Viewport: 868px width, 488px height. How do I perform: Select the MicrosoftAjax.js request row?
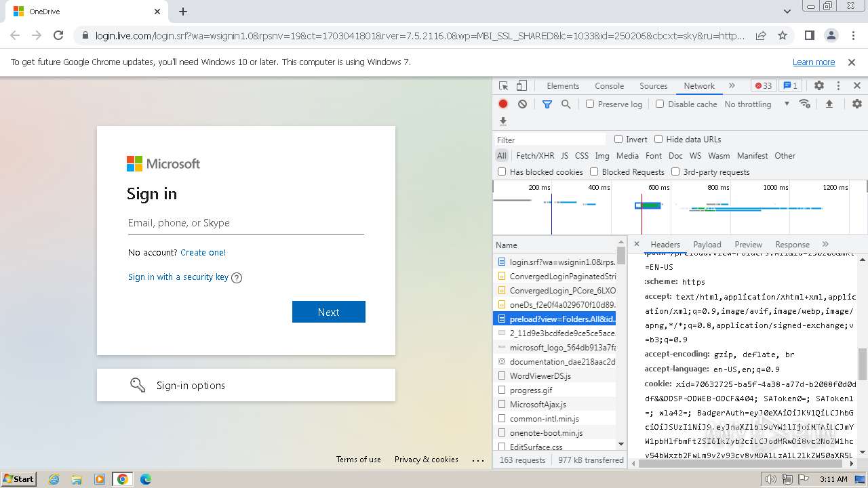556,404
